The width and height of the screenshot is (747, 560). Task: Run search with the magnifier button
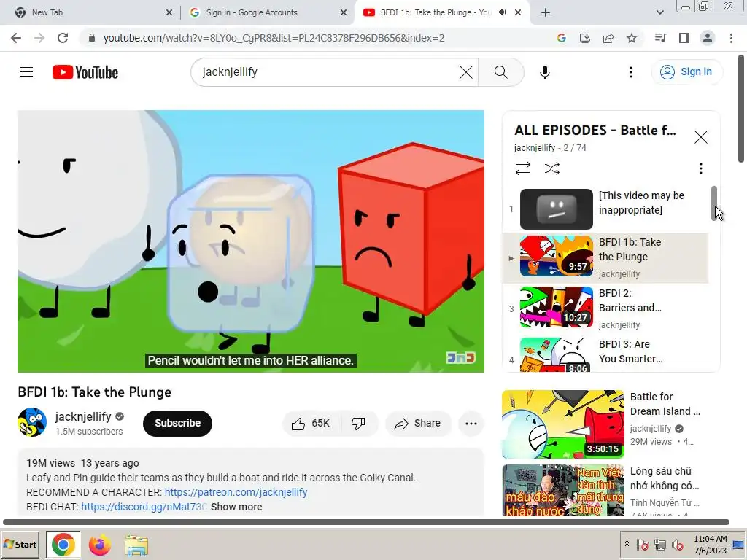(x=500, y=72)
